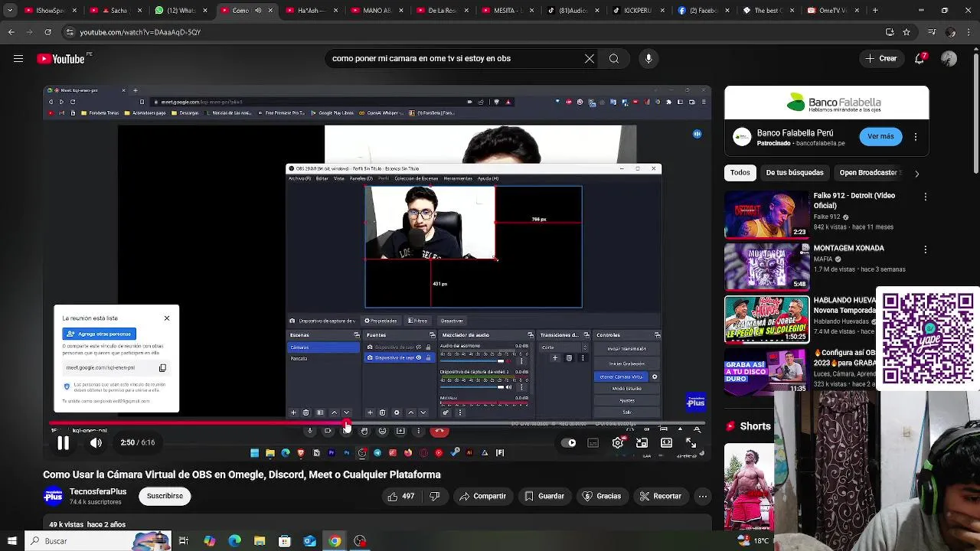
Task: Clip the video with Recortar
Action: (660, 496)
